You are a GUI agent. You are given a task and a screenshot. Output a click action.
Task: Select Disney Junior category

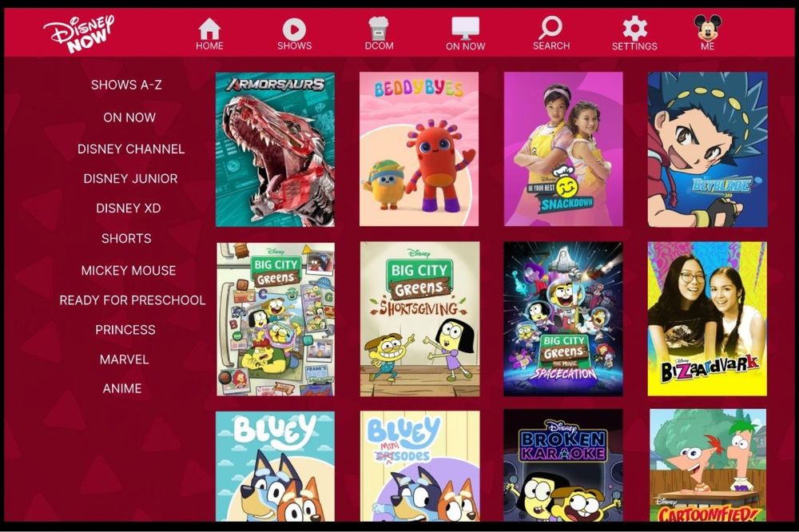click(130, 178)
